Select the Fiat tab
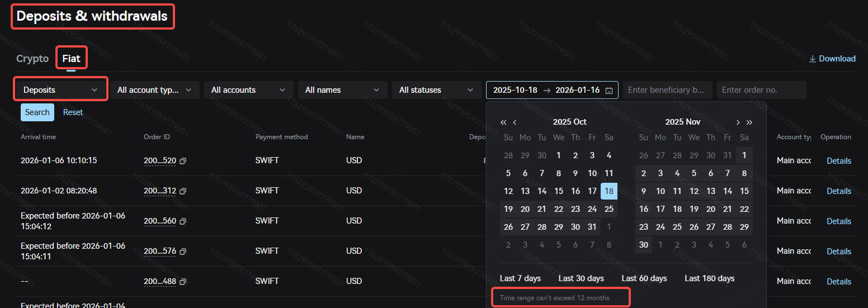This screenshot has height=308, width=868. [x=71, y=59]
